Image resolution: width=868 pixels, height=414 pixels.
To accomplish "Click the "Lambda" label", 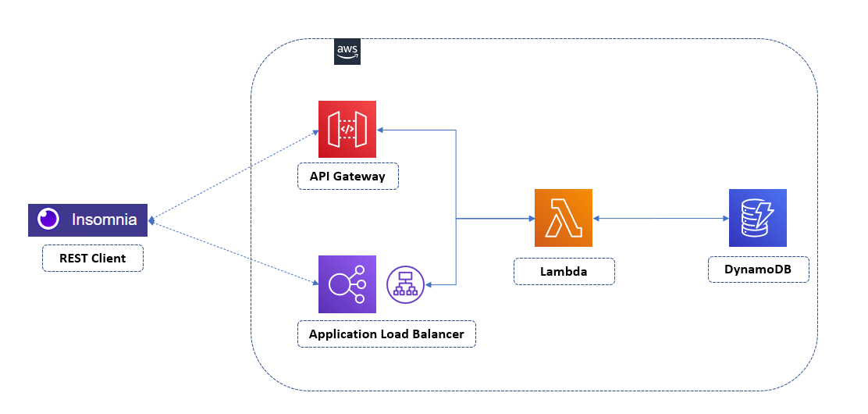I will tap(564, 272).
